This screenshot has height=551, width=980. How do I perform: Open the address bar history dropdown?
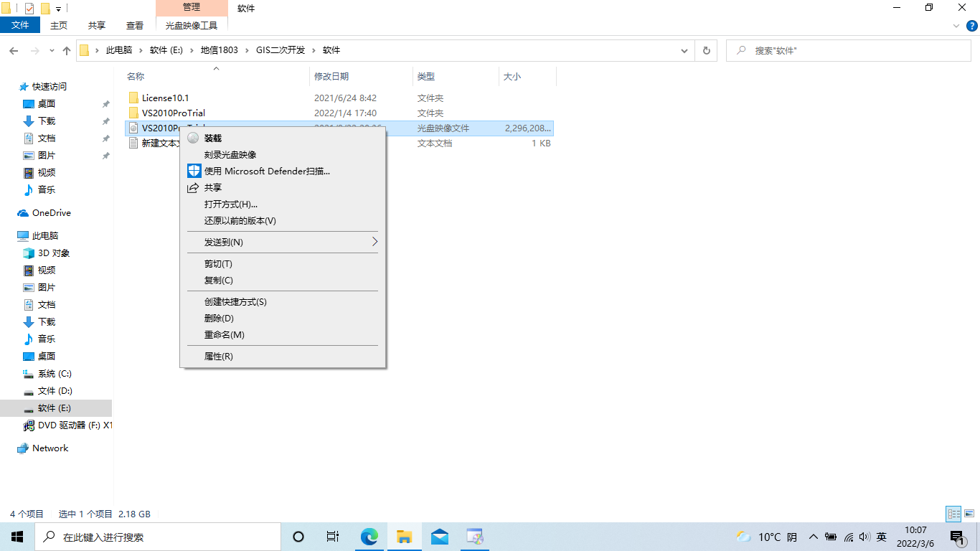[684, 50]
